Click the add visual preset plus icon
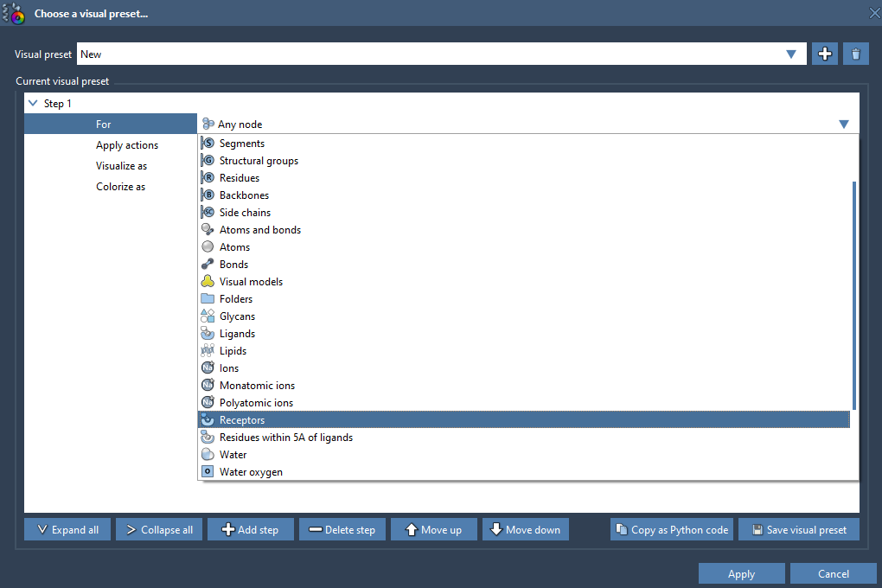The image size is (882, 588). [825, 54]
